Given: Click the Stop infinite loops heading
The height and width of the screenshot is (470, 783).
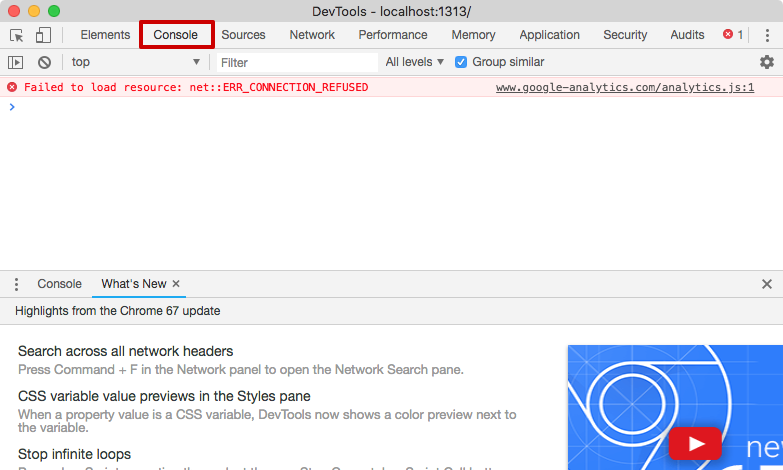Looking at the screenshot, I should point(74,454).
